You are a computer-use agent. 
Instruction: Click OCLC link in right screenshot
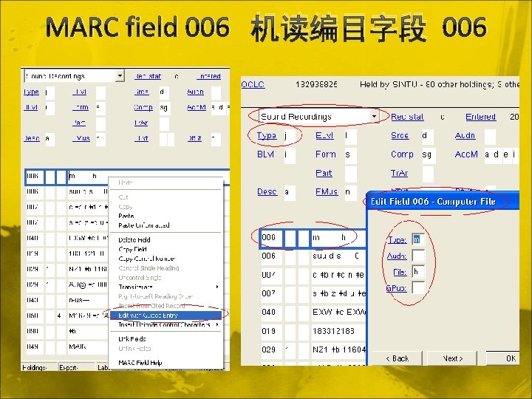point(253,84)
